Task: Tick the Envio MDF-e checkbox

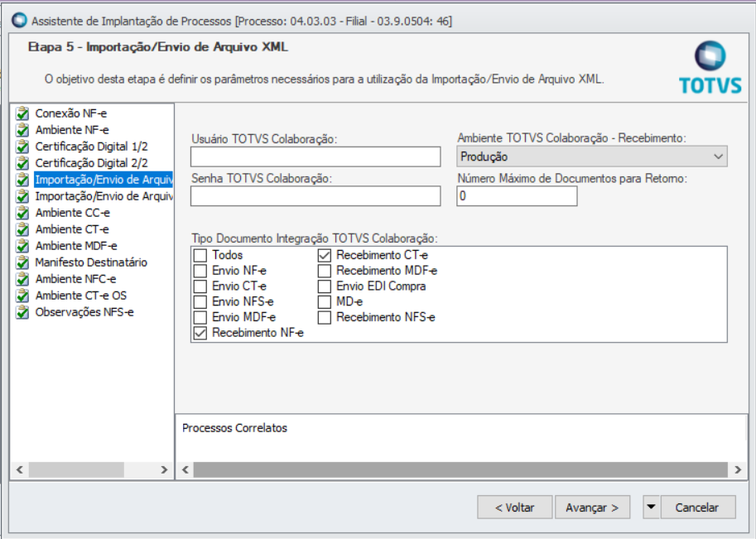Action: click(200, 317)
